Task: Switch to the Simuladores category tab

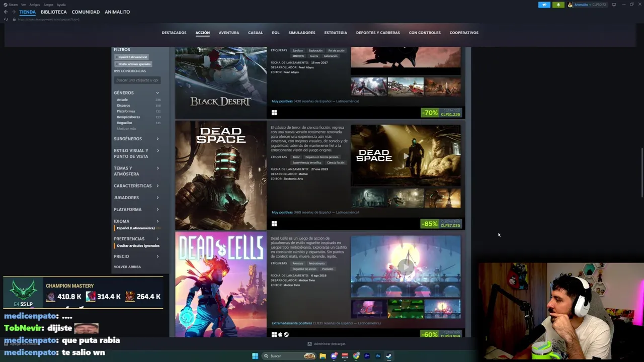Action: [302, 33]
